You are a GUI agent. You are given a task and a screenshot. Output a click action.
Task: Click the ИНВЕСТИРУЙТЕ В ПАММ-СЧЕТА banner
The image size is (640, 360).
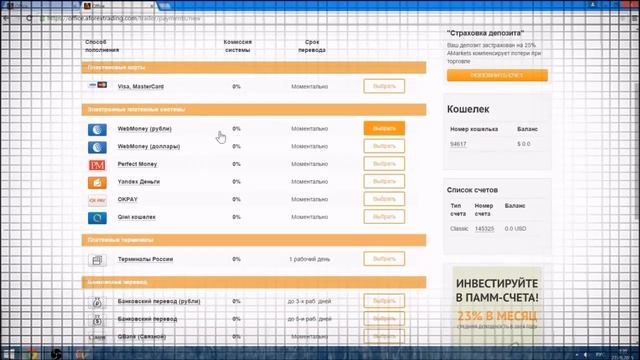[x=497, y=306]
